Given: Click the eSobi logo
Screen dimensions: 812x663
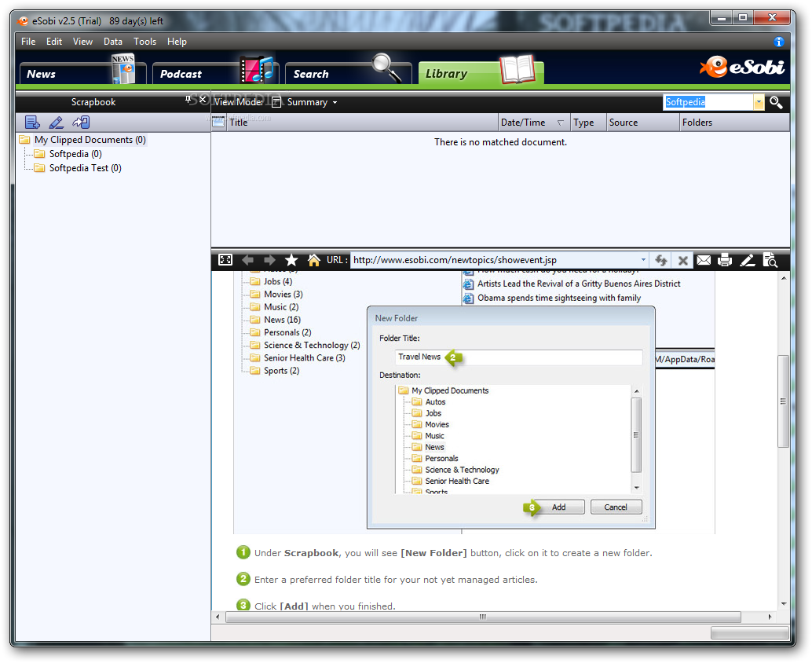Looking at the screenshot, I should coord(742,67).
